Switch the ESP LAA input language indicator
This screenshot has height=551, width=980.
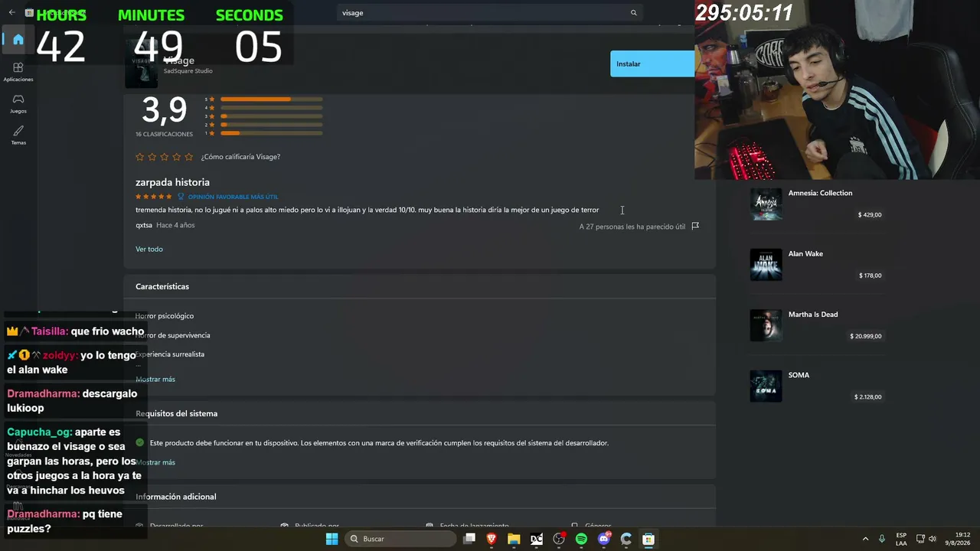[x=901, y=539]
